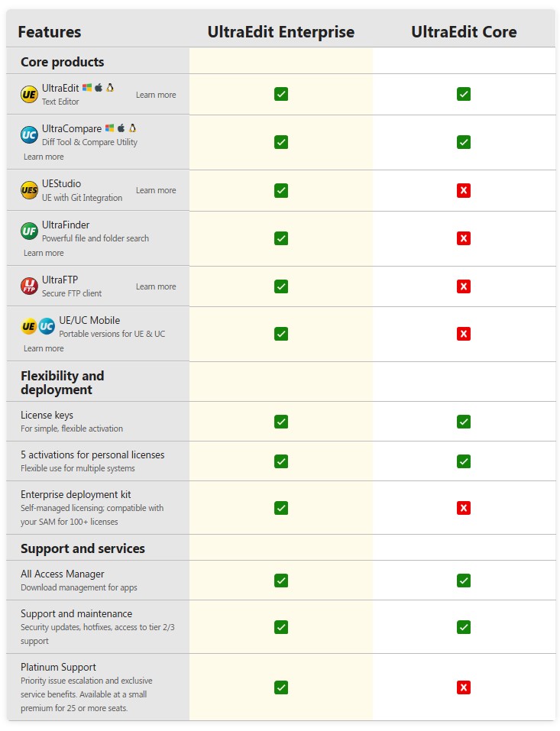Open the Learn more link for UltraFTP

[x=156, y=286]
